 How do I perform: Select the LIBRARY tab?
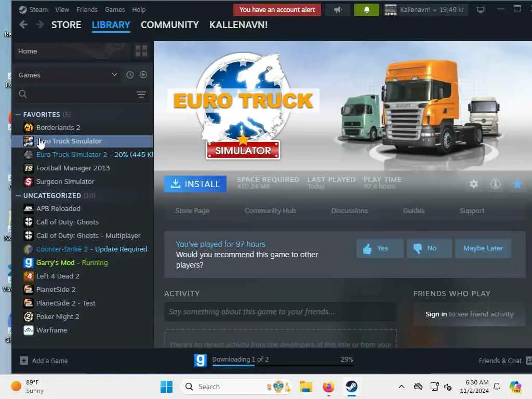click(111, 25)
